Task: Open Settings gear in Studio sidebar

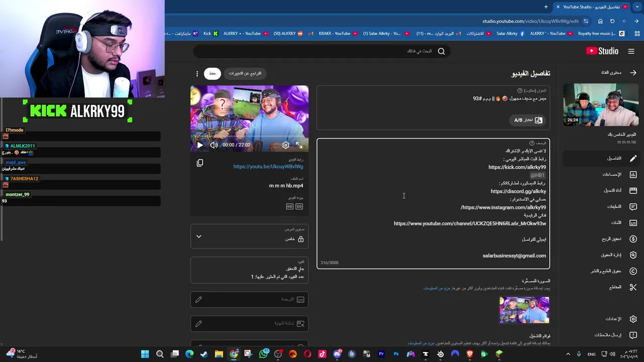Action: pos(633,319)
